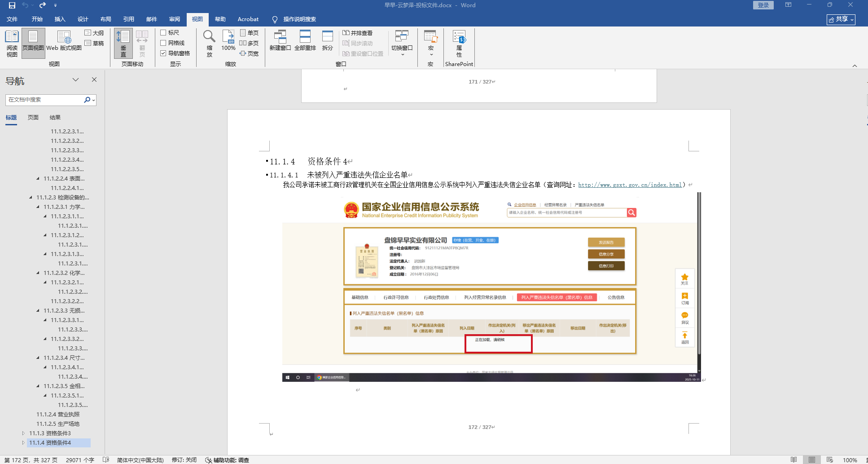Switch to Draft (草稿) view
868x464 pixels.
tap(94, 43)
